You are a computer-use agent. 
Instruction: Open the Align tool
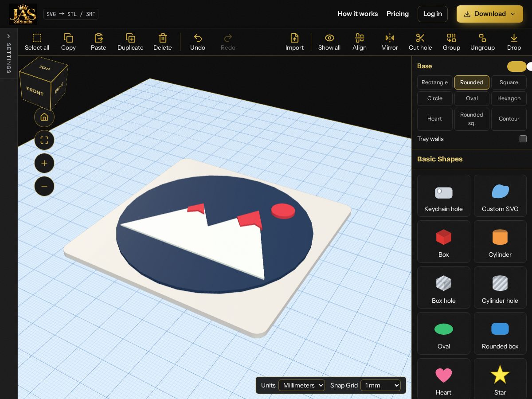360,42
